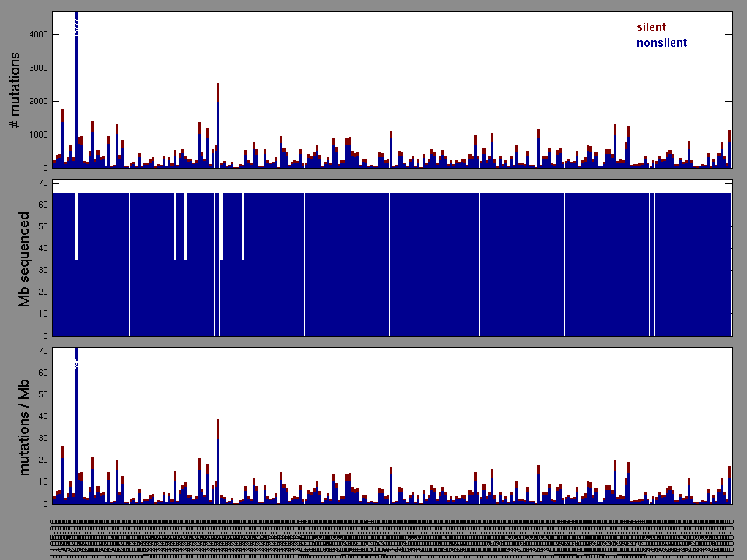Viewport: 747px width, 560px height.
Task: Click the 30 tick on Mb sequenced axis
Action: [44, 271]
